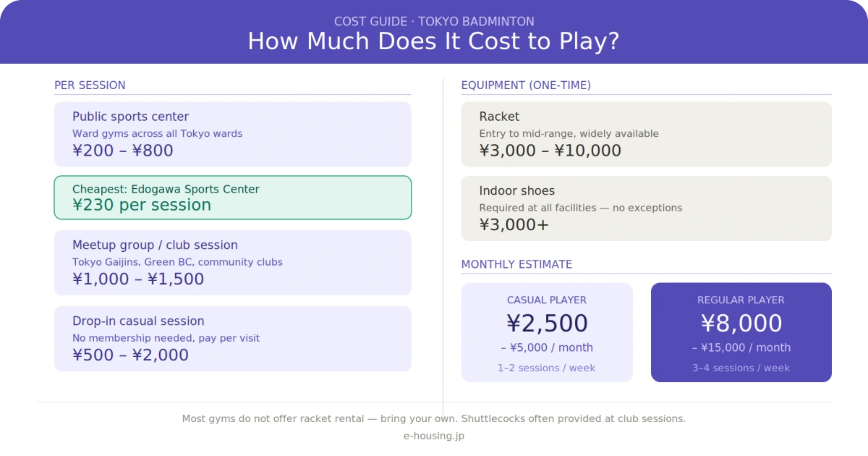Click the Equipment (One-Time) heading
The image size is (868, 456).
tap(526, 85)
